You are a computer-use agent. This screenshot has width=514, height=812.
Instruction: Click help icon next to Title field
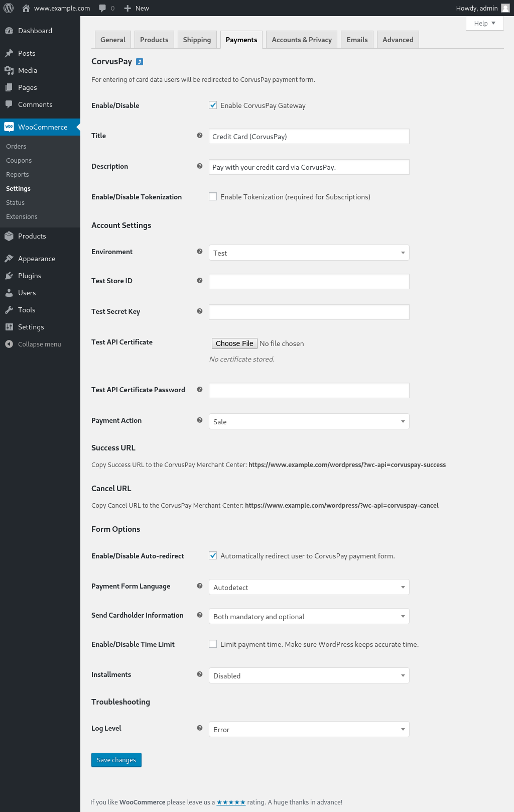pyautogui.click(x=200, y=136)
